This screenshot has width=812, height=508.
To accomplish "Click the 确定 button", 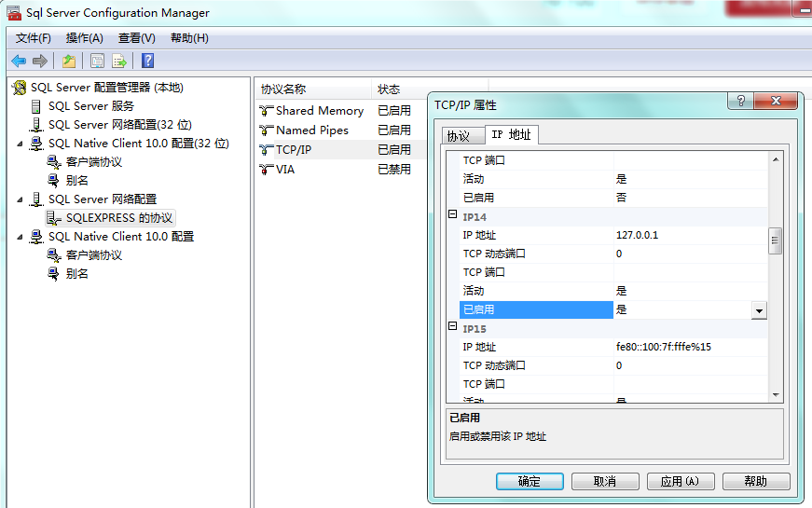I will 530,481.
